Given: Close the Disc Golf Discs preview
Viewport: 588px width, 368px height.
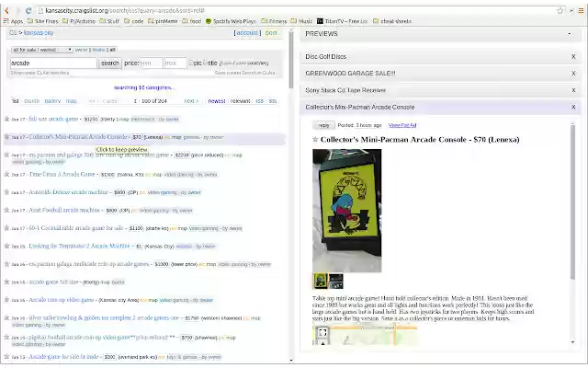Looking at the screenshot, I should click(573, 57).
